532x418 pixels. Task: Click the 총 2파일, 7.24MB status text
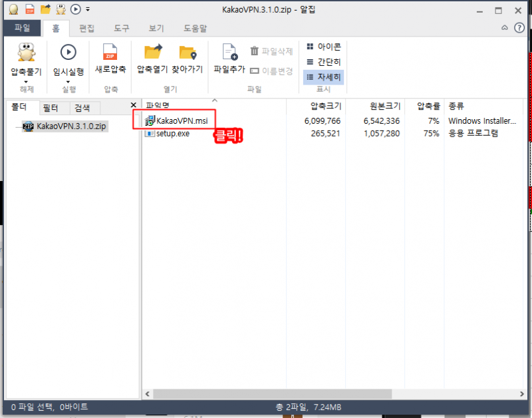tap(309, 407)
